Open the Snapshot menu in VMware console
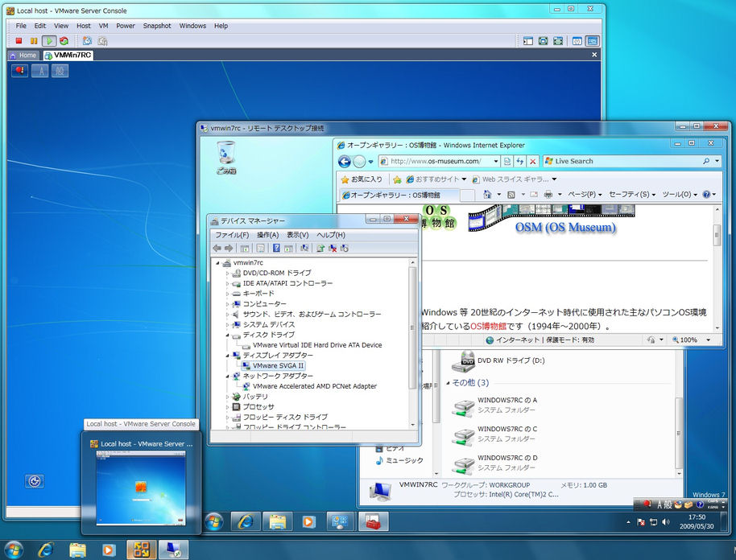Screen dimensions: 736x560 [157, 26]
